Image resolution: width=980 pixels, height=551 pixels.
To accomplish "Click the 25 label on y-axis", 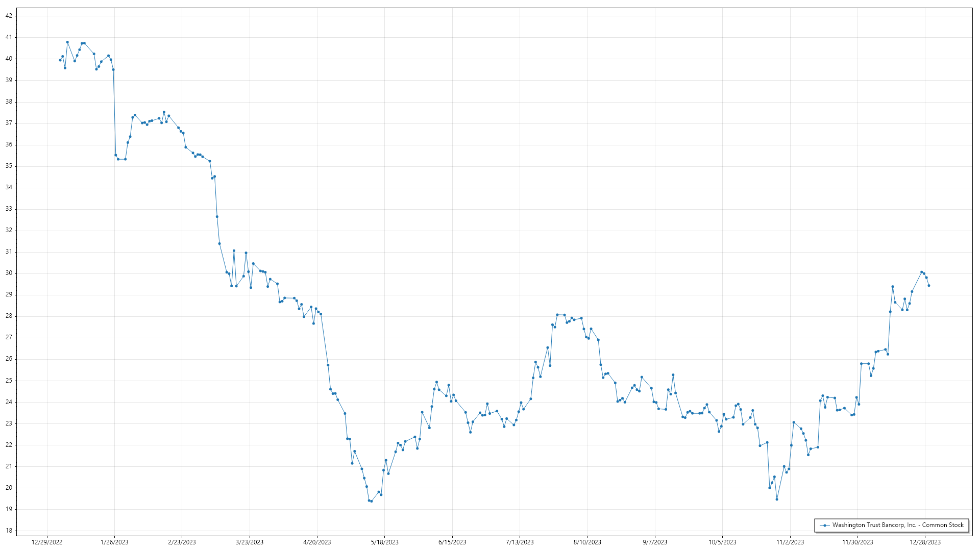I will coord(9,381).
